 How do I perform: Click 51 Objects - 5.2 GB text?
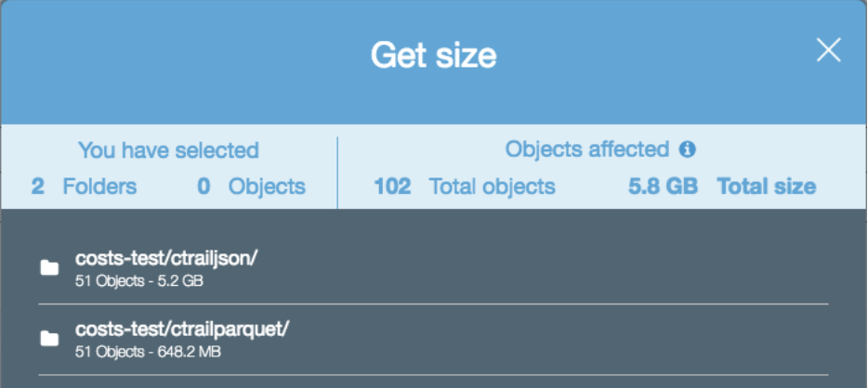pos(139,281)
